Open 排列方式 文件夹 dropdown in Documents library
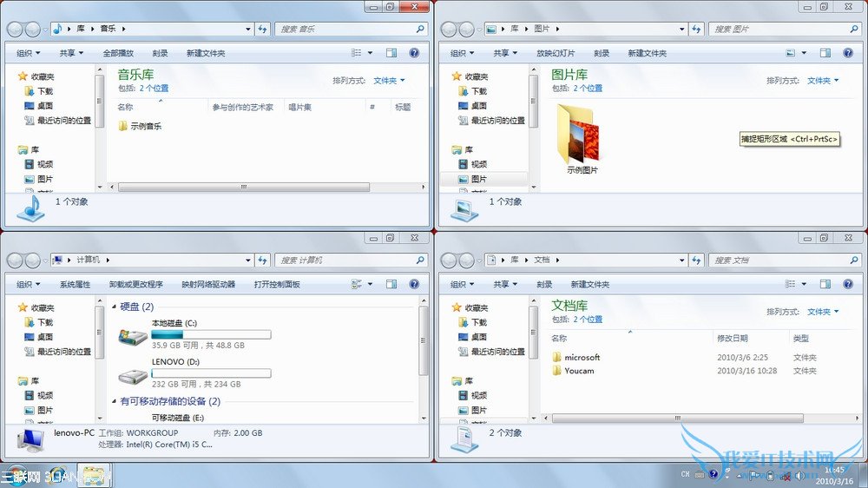Viewport: 868px width, 488px height. [823, 312]
